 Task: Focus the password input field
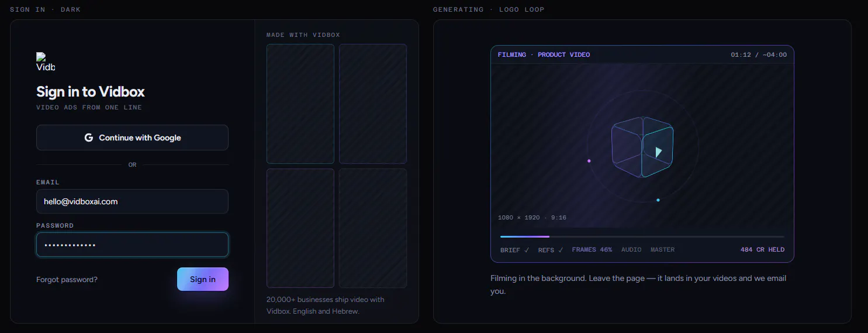tap(132, 245)
